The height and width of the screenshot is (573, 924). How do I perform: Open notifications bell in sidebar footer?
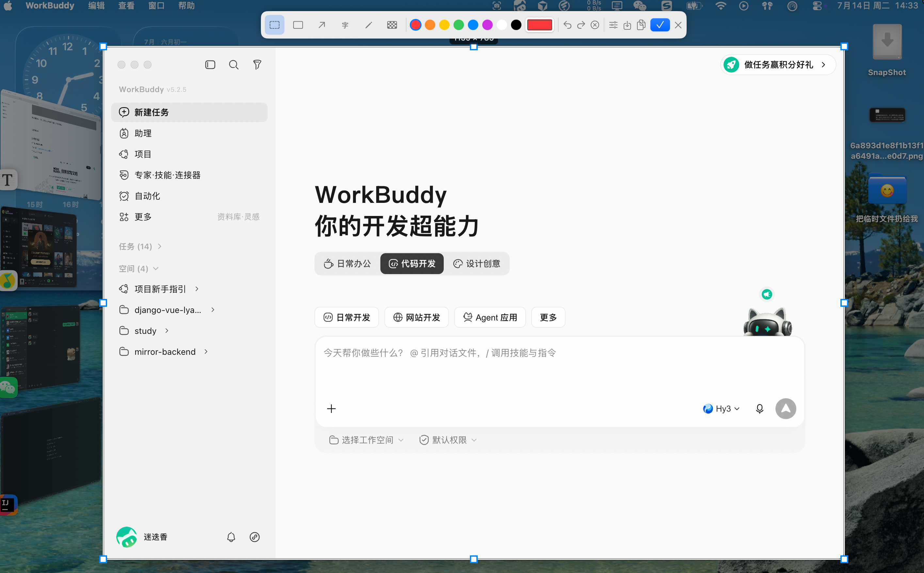click(x=231, y=537)
